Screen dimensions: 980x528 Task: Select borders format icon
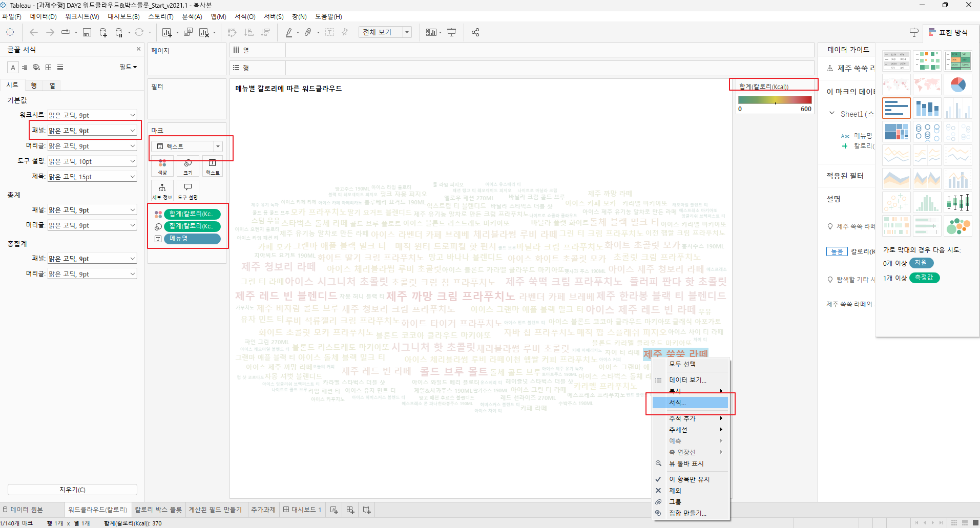point(49,67)
